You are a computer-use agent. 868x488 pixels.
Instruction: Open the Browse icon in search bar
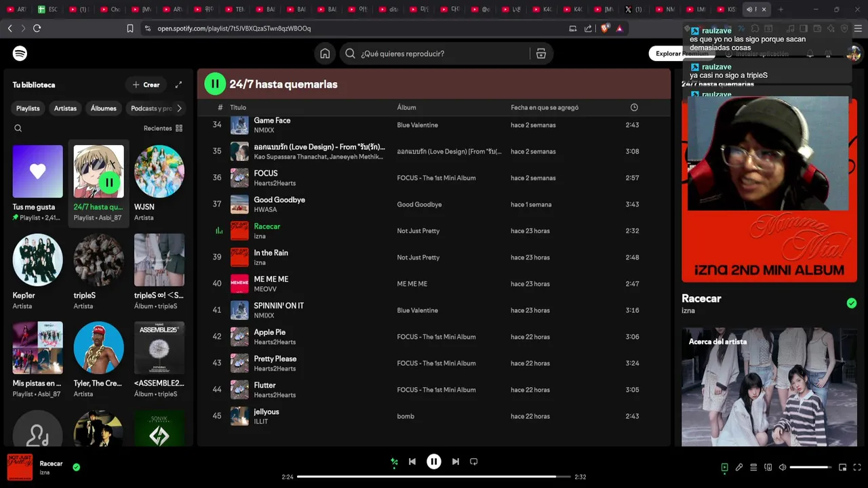(x=540, y=54)
